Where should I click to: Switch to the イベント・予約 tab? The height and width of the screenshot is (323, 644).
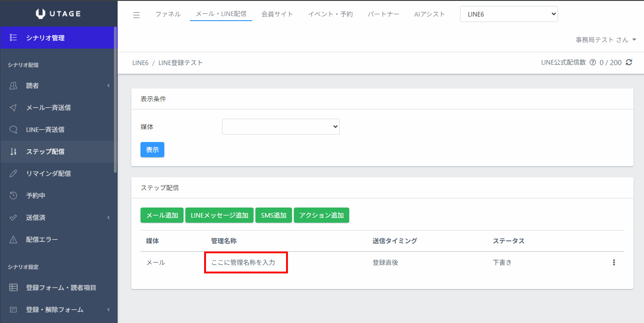point(330,14)
